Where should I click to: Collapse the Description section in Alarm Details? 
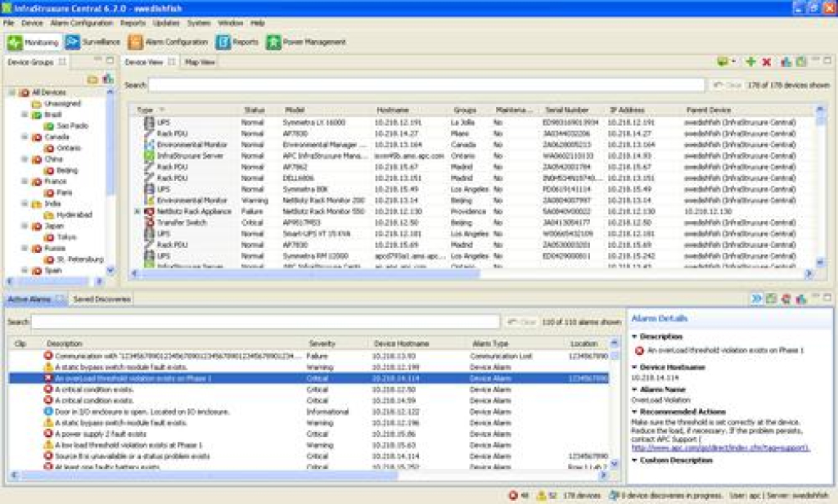click(634, 336)
